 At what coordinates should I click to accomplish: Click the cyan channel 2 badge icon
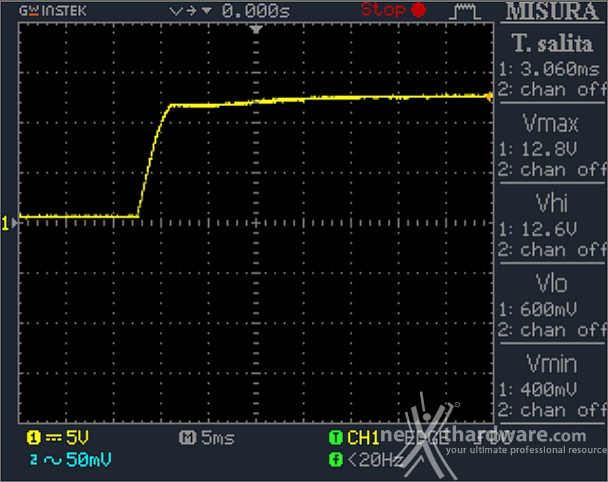click(x=34, y=460)
